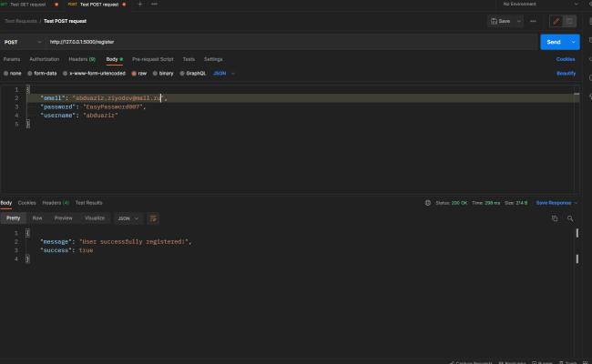Select the Raw response view
The image size is (592, 364).
37,218
